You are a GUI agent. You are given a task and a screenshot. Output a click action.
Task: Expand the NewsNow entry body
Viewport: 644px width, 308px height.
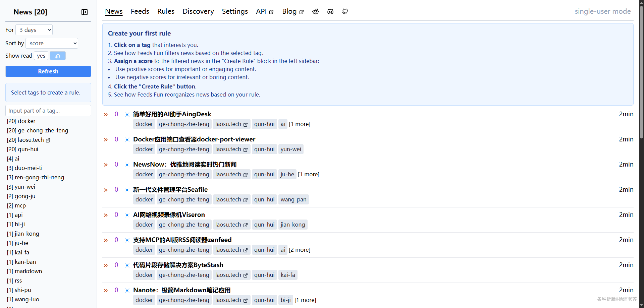(x=106, y=165)
